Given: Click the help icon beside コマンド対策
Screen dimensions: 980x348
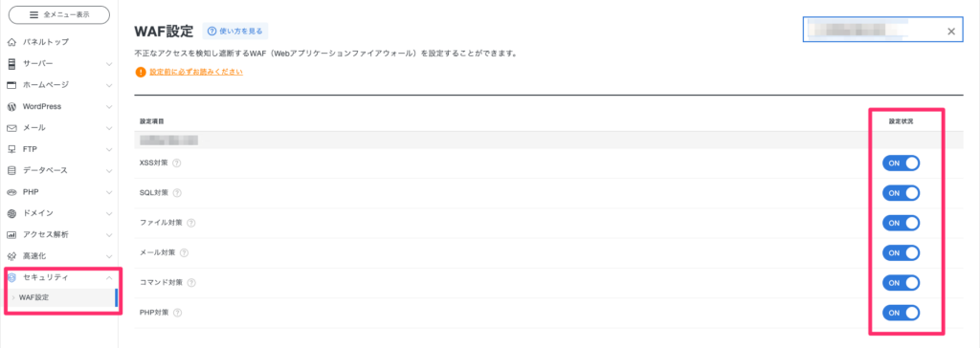Looking at the screenshot, I should click(191, 282).
